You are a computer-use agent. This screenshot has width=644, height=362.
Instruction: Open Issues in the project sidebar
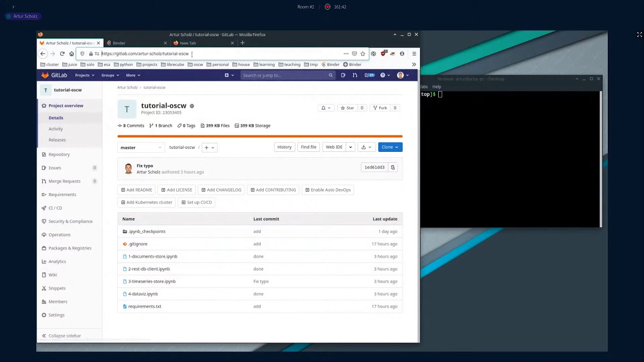point(55,168)
